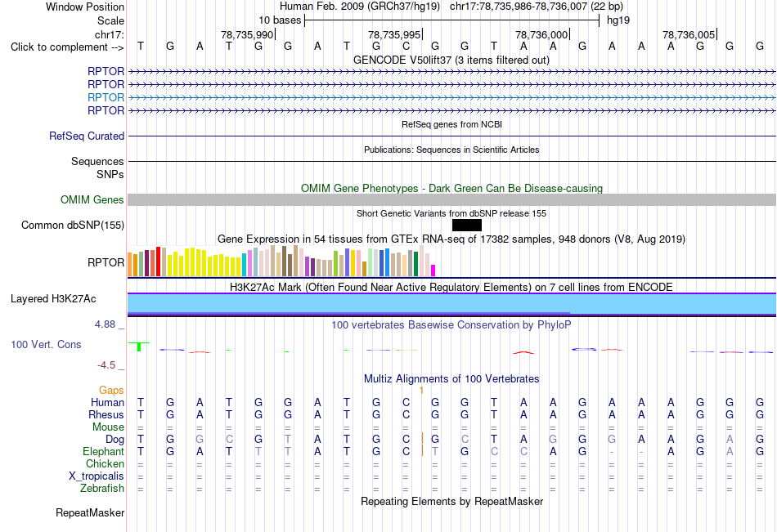This screenshot has width=777, height=532.
Task: Click the Mouse species label
Action: tap(108, 427)
